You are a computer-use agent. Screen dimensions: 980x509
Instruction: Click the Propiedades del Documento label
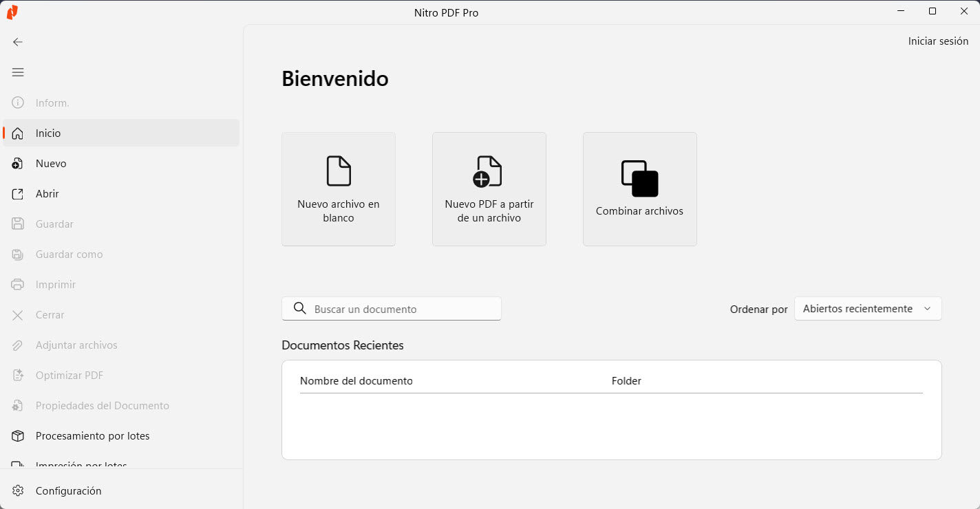[x=103, y=406]
